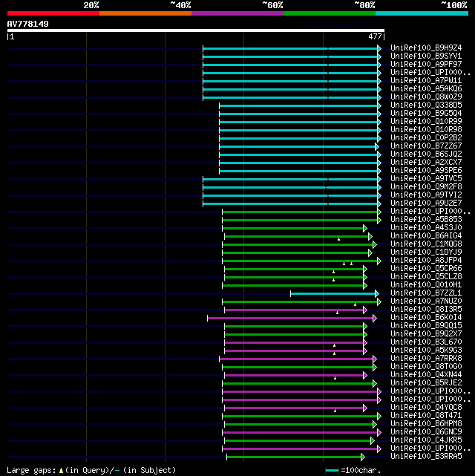
Task: Select the UniRef100_Q4YQC8 label
Action: [426, 408]
